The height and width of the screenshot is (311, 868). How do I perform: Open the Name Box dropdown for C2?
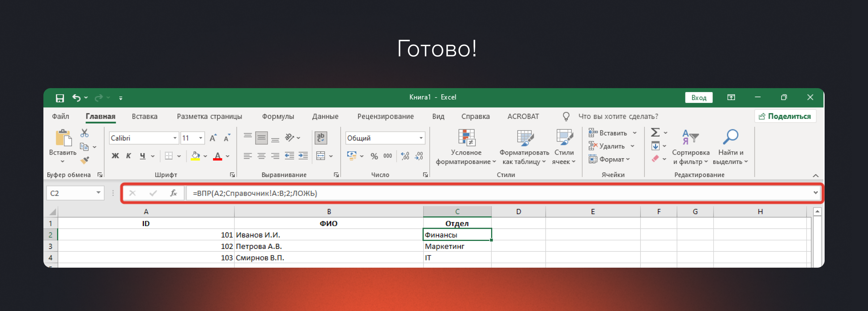tap(98, 193)
